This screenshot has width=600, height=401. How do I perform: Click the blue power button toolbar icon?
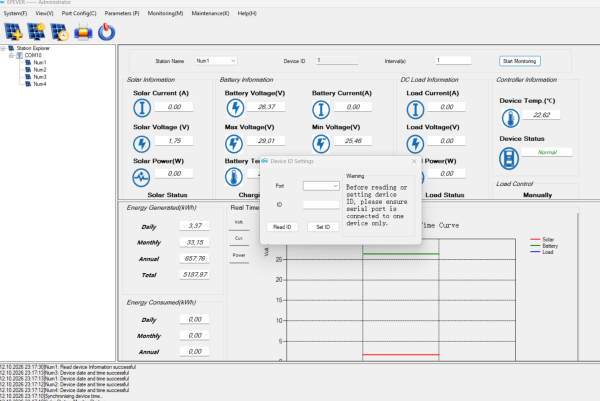[106, 32]
